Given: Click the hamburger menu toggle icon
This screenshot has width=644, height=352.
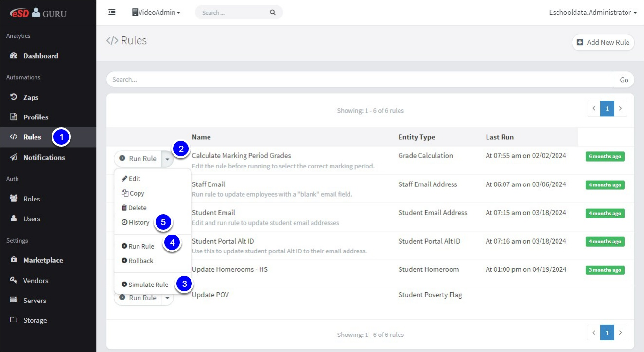Looking at the screenshot, I should coord(112,12).
